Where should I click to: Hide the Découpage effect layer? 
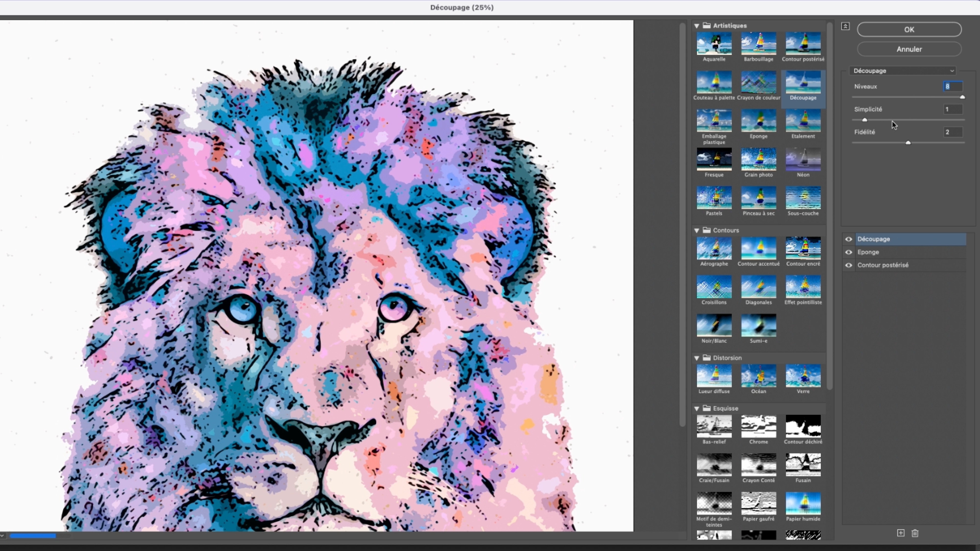[848, 239]
